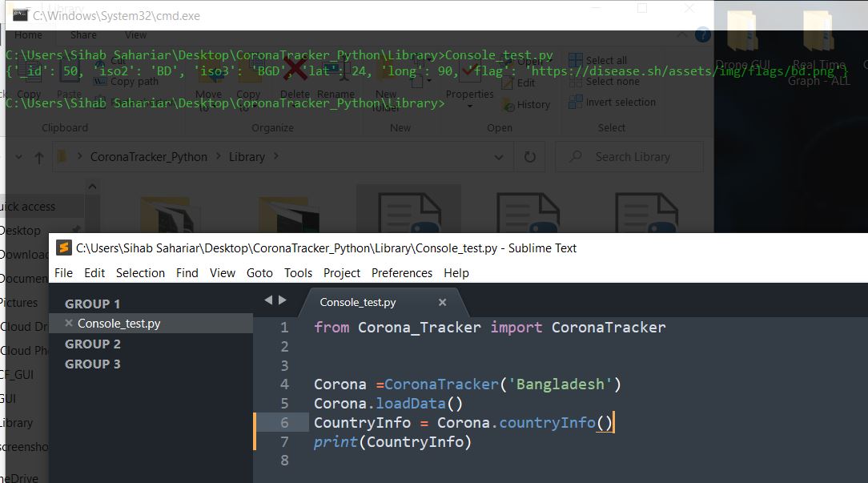Click the Home tab in Explorer ribbon

click(x=28, y=35)
